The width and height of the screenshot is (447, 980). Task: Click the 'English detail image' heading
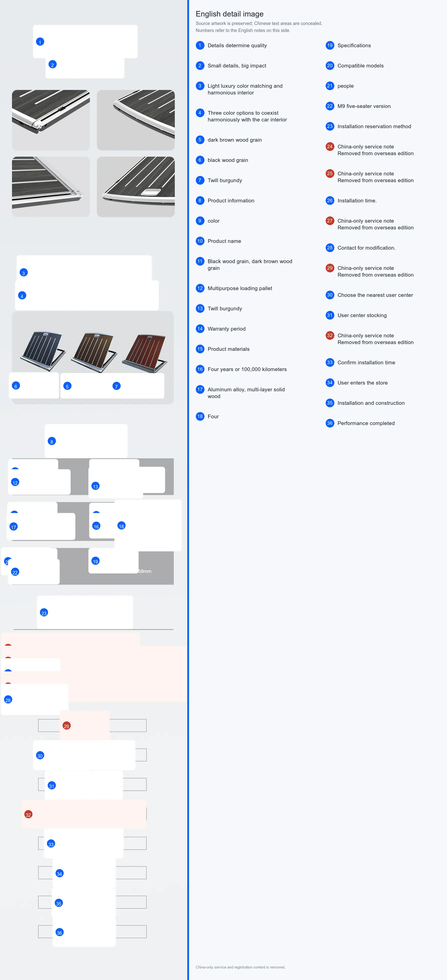click(229, 14)
